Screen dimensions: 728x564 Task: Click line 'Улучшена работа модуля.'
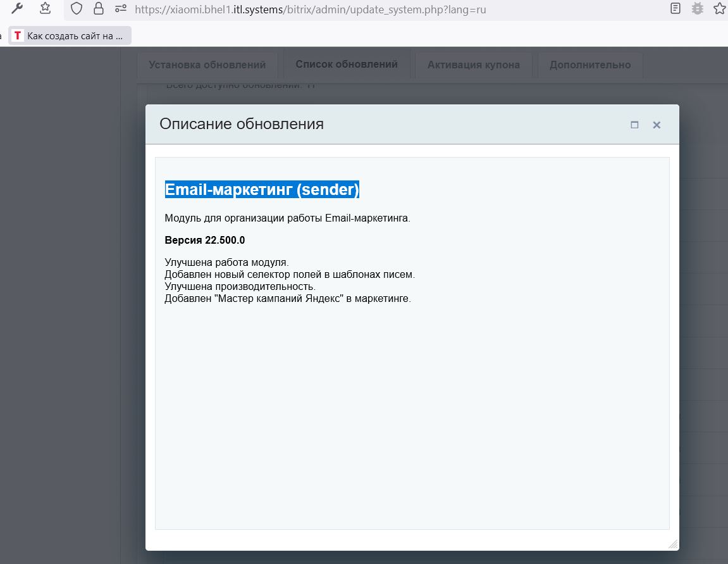pyautogui.click(x=226, y=263)
